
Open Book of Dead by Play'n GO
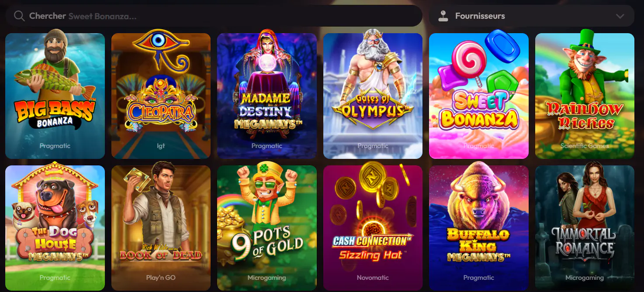tap(161, 228)
